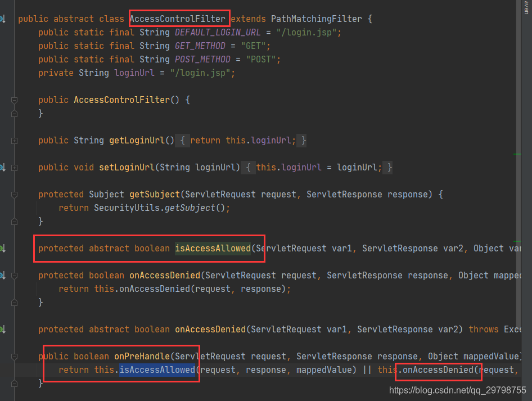The height and width of the screenshot is (401, 532).
Task: Click getSubject method name in protected declaration
Action: point(155,195)
